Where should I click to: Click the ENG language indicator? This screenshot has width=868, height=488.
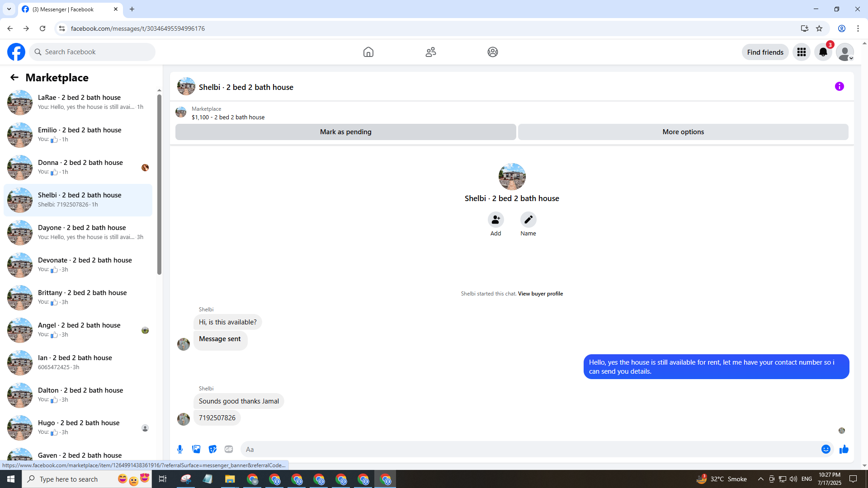(807, 479)
